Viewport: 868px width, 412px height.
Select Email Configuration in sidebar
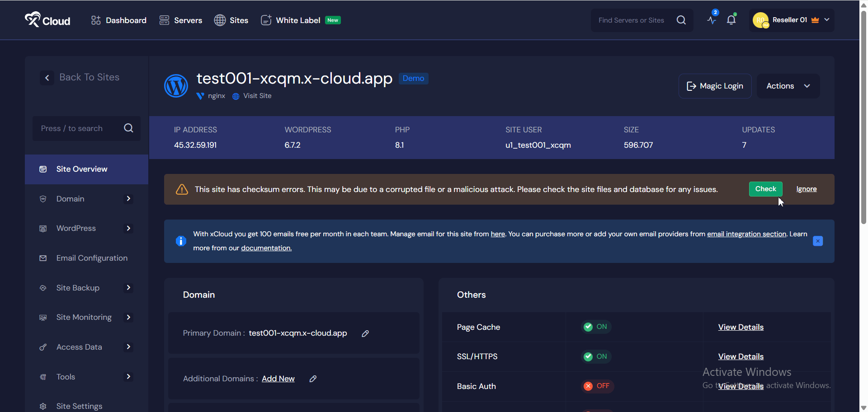click(x=92, y=258)
